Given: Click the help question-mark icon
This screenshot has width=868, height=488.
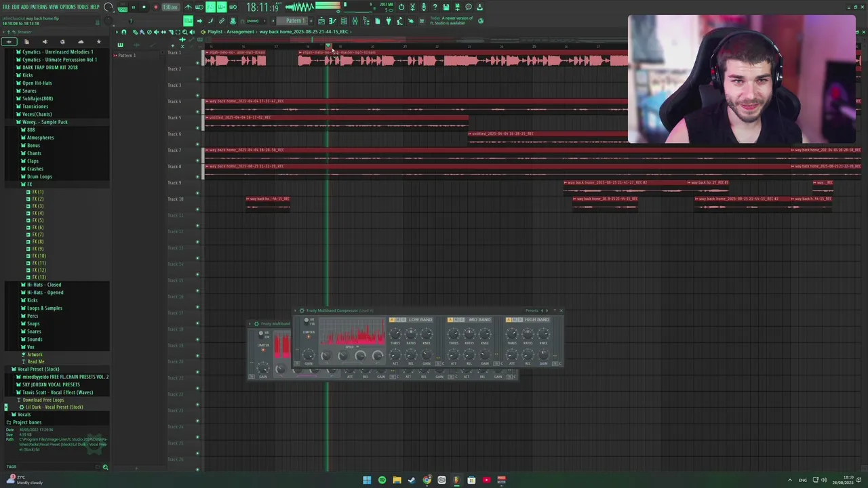Looking at the screenshot, I should pyautogui.click(x=435, y=7).
